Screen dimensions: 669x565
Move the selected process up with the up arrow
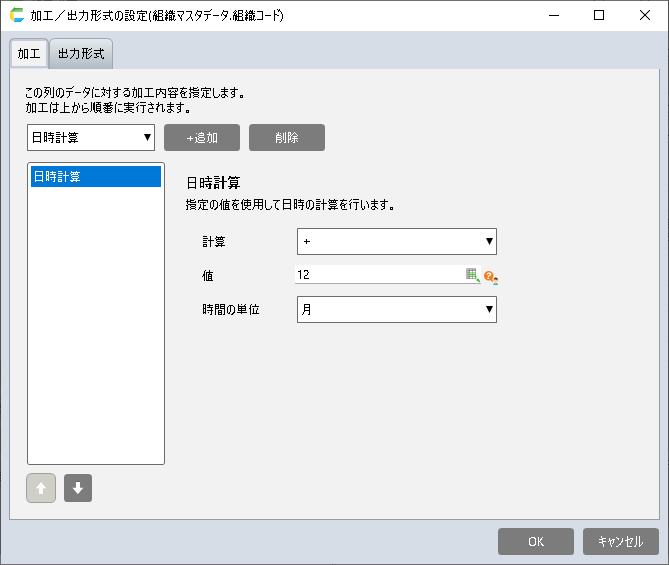pyautogui.click(x=41, y=488)
